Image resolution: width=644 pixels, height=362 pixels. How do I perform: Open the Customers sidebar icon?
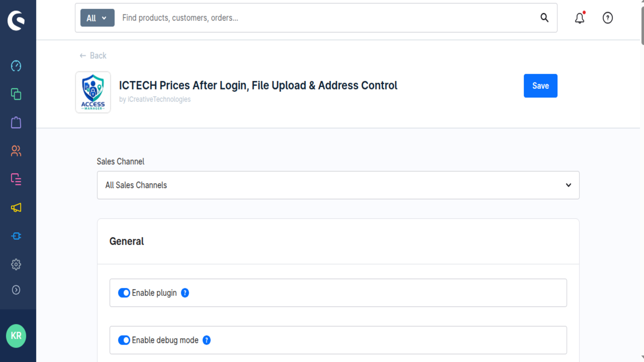pos(16,151)
